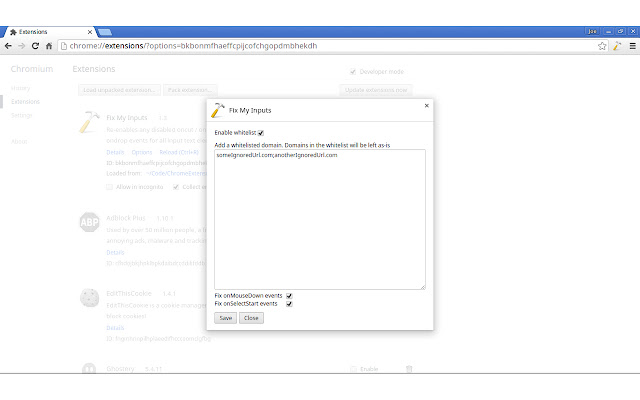Click the Save button
This screenshot has width=640, height=400.
click(225, 318)
